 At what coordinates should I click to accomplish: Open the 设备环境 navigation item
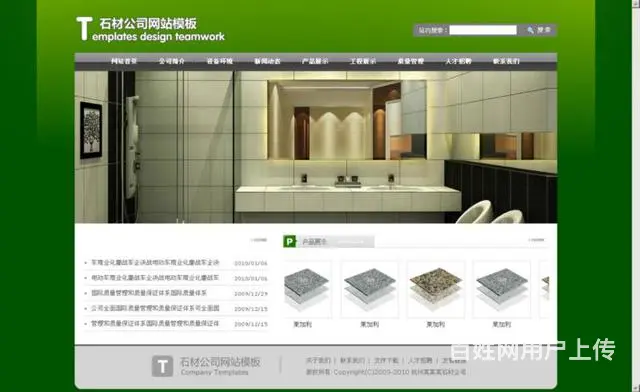[220, 61]
